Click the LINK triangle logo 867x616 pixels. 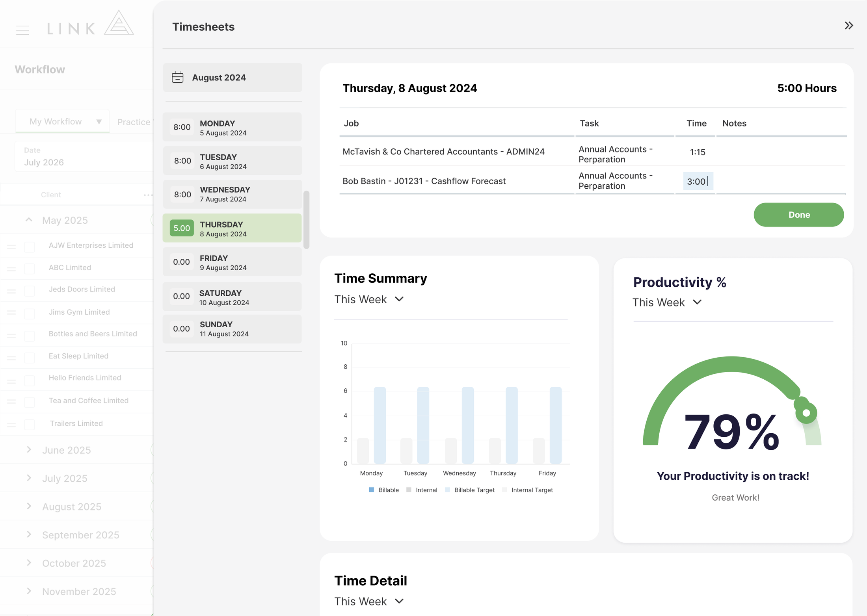[119, 23]
